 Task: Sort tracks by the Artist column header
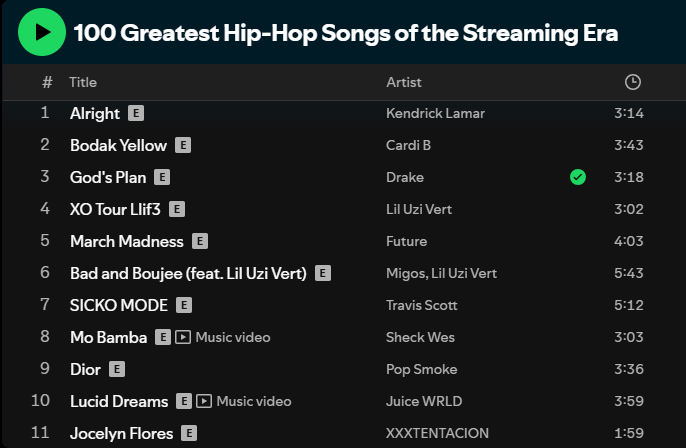click(404, 82)
